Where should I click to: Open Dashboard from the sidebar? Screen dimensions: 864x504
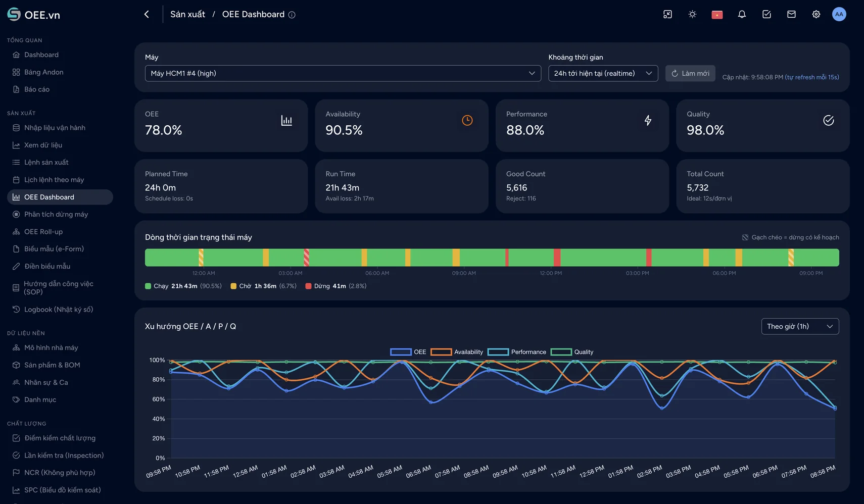click(60, 55)
